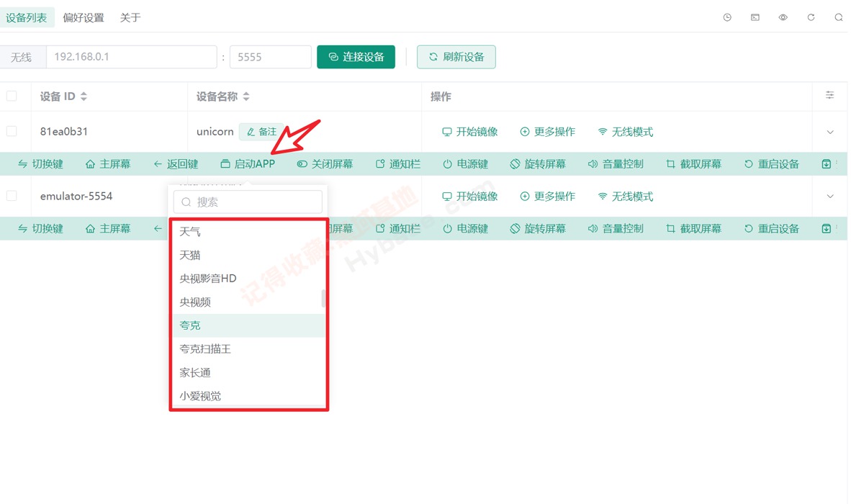Viewport: 851px width, 504px height.
Task: Collapse the 81ea0b31 row using its chevron
Action: tap(829, 132)
